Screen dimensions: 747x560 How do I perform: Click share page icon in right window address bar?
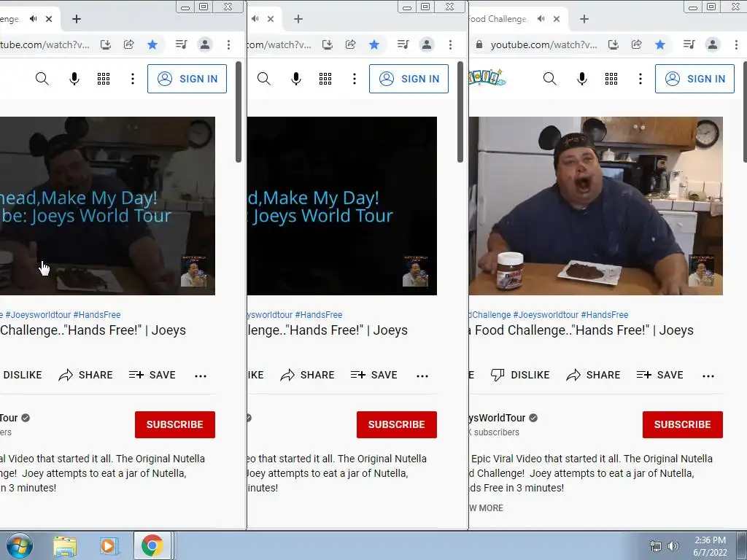636,44
